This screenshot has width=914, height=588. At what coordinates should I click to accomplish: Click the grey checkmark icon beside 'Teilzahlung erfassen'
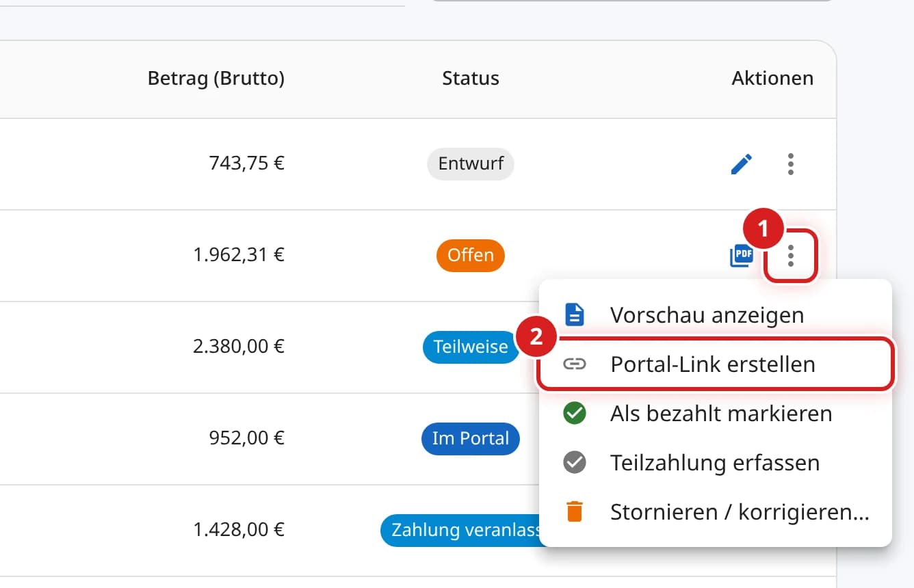tap(575, 463)
